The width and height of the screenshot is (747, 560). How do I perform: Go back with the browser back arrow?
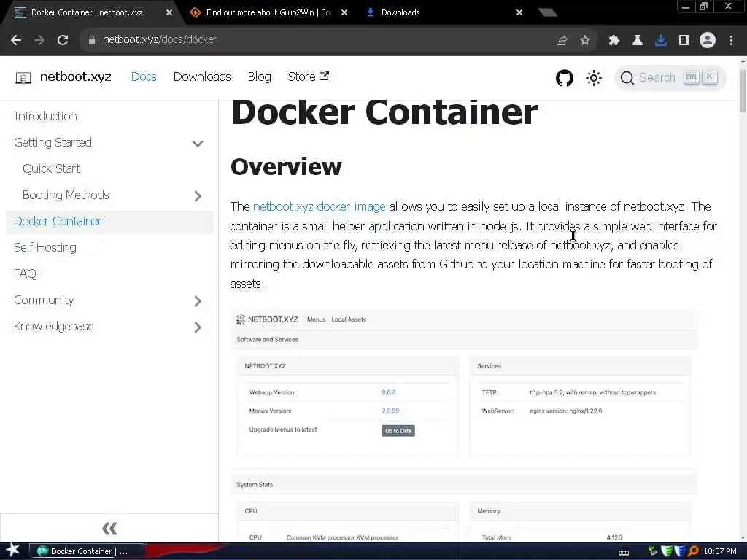coord(16,41)
